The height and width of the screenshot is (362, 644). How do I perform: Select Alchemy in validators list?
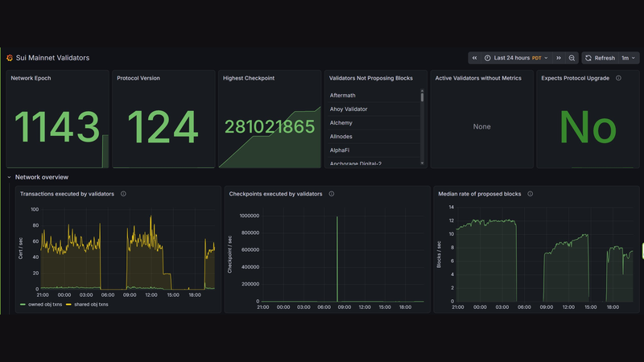(341, 123)
